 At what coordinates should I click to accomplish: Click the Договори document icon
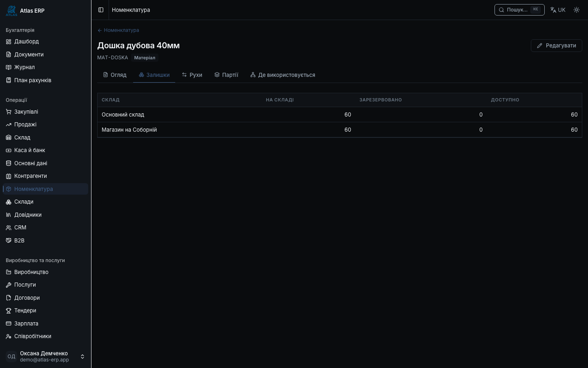coord(9,298)
